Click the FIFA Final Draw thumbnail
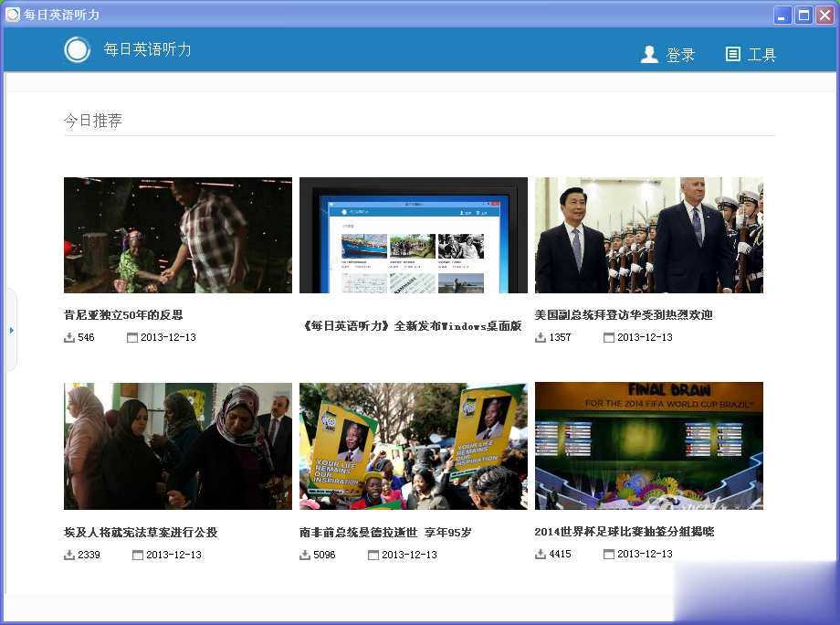This screenshot has width=840, height=625. pyautogui.click(x=648, y=445)
